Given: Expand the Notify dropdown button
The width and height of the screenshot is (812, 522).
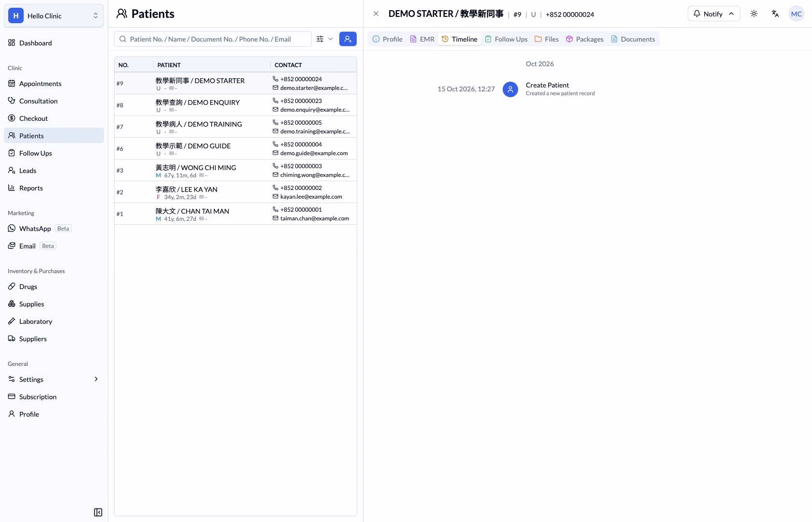Looking at the screenshot, I should [x=713, y=14].
